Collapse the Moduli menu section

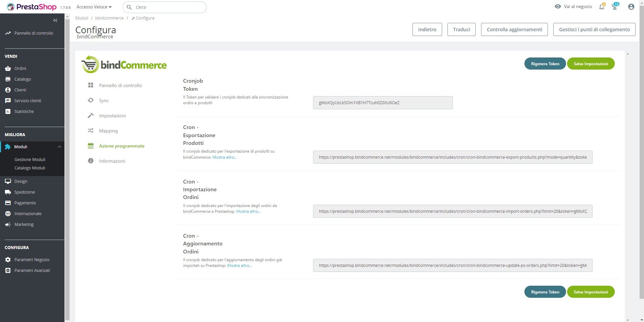coord(59,147)
